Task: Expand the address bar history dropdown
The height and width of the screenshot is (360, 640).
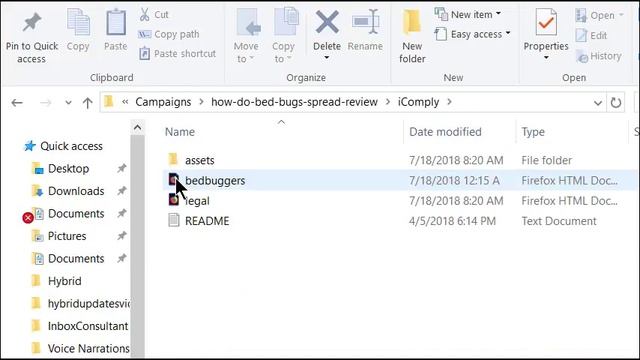Action: [x=598, y=103]
